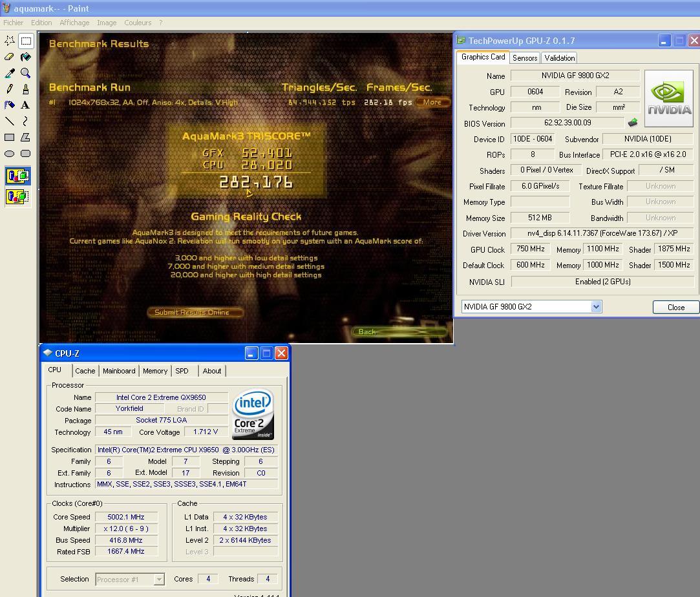Choose the Airbrush tool in Paint
Viewport: 700px width, 597px height.
pyautogui.click(x=10, y=105)
